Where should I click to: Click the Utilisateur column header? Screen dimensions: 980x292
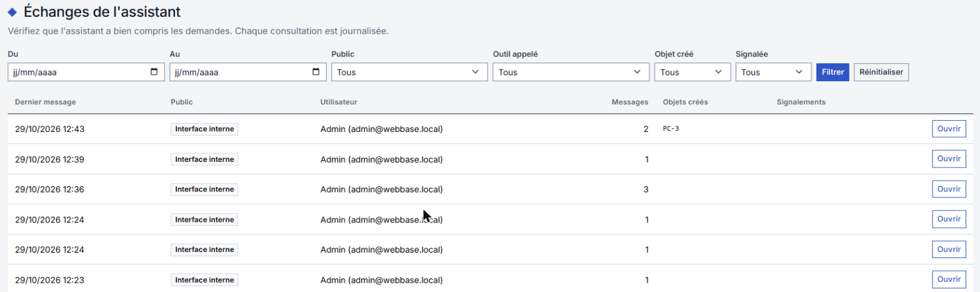click(x=339, y=102)
